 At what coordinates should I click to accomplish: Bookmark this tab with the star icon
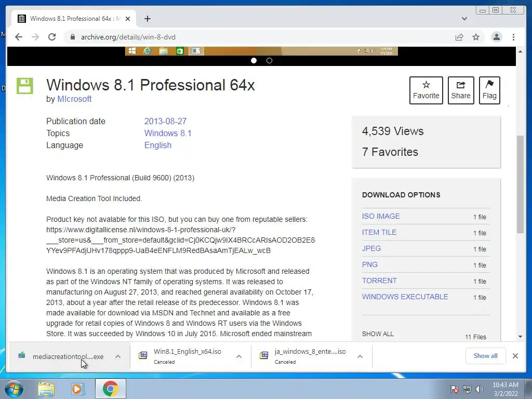click(476, 37)
